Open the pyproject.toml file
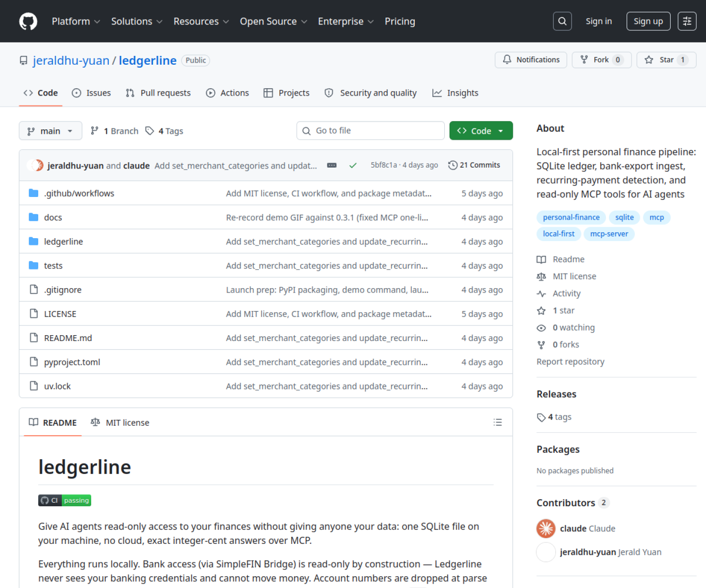The image size is (706, 588). (72, 362)
